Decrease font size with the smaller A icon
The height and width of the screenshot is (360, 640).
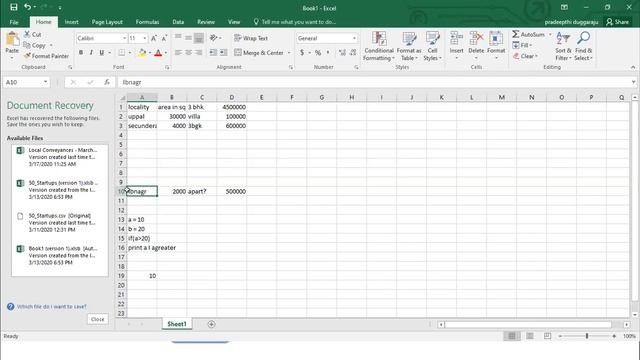click(x=164, y=38)
